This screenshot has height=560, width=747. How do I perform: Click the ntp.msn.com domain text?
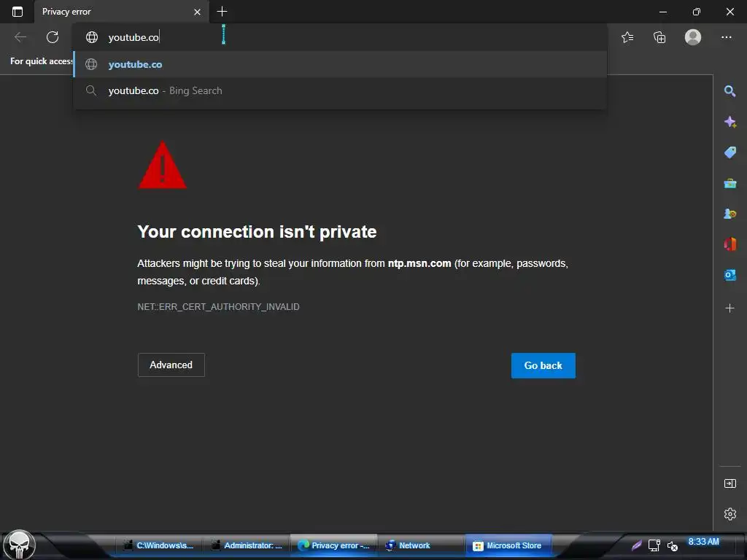419,263
